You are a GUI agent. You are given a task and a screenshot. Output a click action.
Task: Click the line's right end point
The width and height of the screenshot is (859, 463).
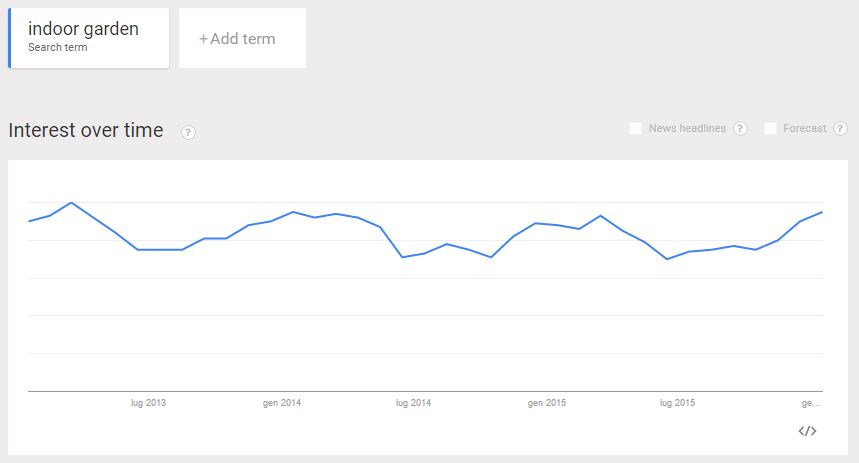pos(822,212)
